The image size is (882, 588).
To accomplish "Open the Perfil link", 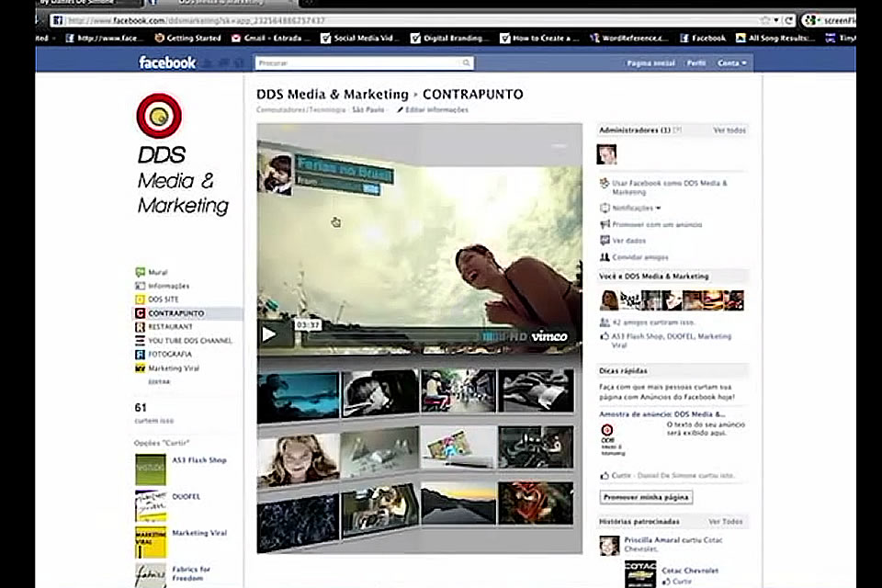I will [x=695, y=63].
